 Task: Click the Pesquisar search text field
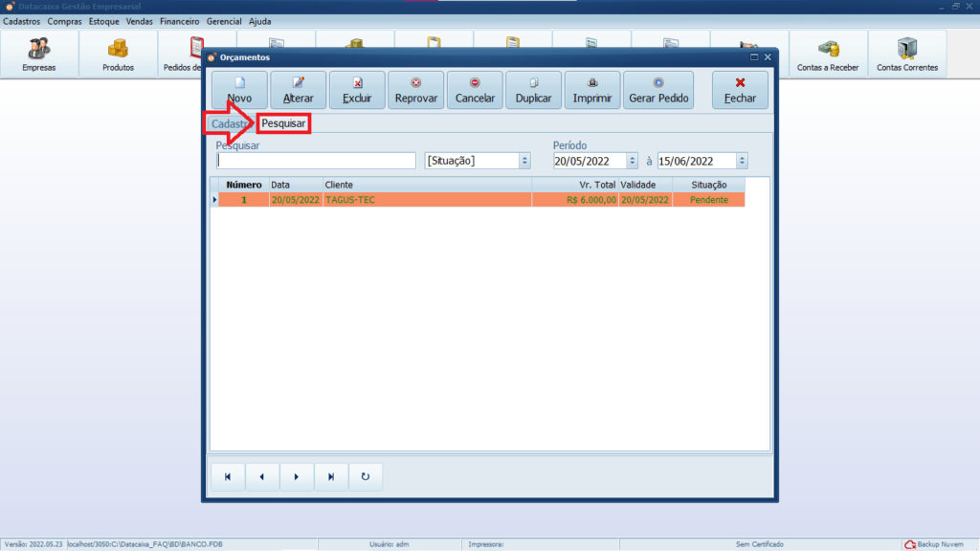click(316, 161)
